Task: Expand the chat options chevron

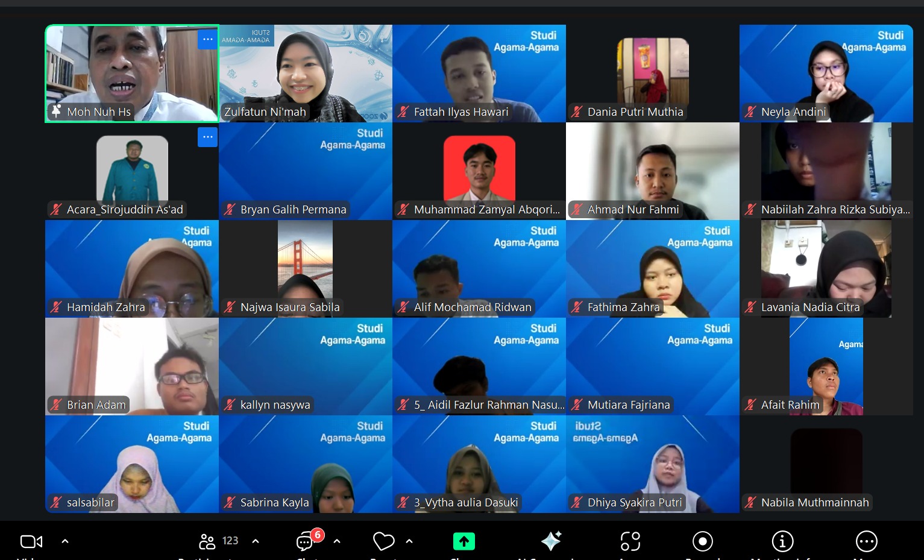Action: coord(337,541)
